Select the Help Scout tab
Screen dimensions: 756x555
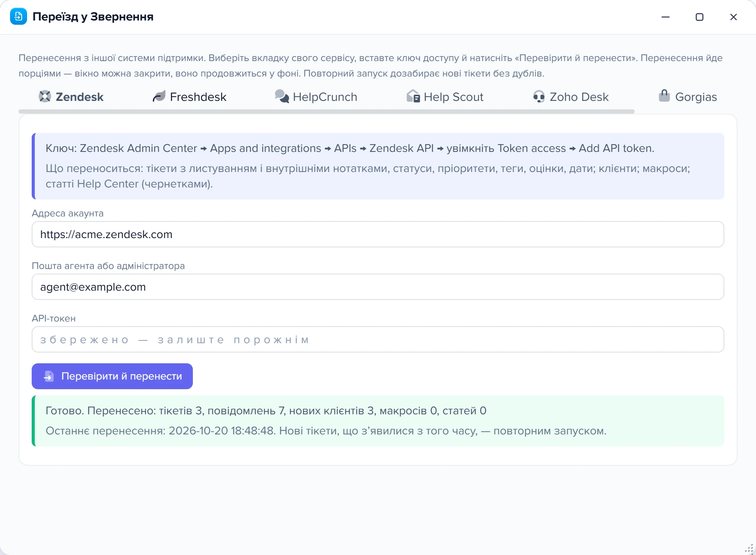pos(445,97)
